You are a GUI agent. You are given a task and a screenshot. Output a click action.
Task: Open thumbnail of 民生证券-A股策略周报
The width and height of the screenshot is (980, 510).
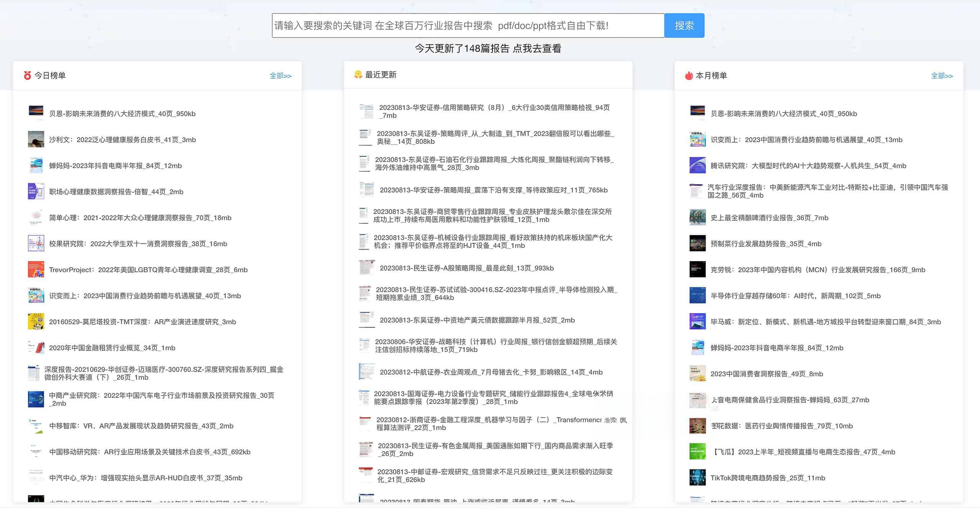pyautogui.click(x=366, y=268)
